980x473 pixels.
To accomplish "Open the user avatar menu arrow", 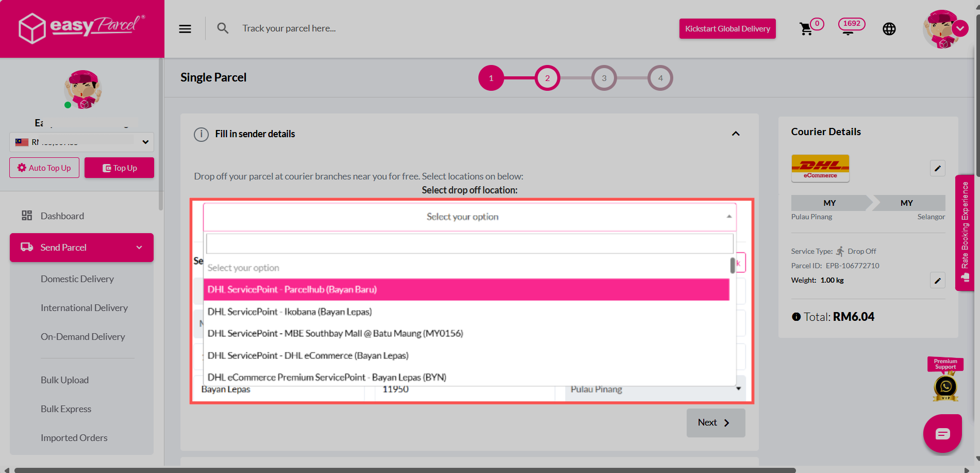I will [x=960, y=28].
